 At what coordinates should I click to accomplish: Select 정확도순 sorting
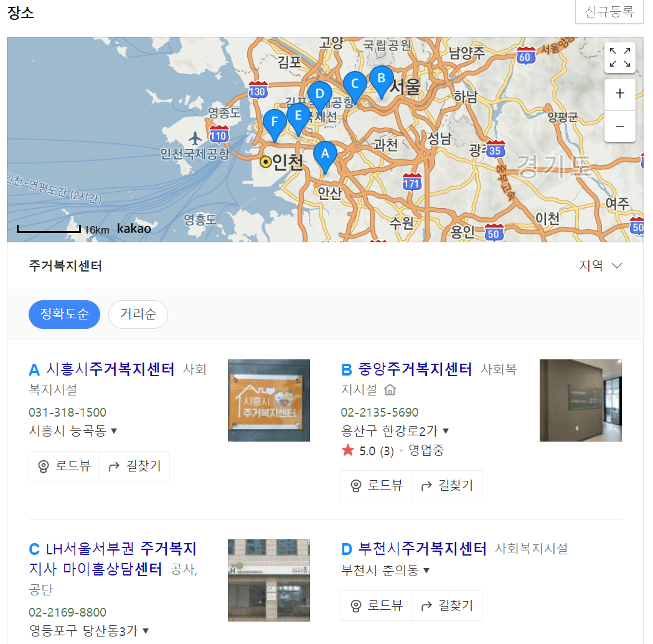[65, 314]
